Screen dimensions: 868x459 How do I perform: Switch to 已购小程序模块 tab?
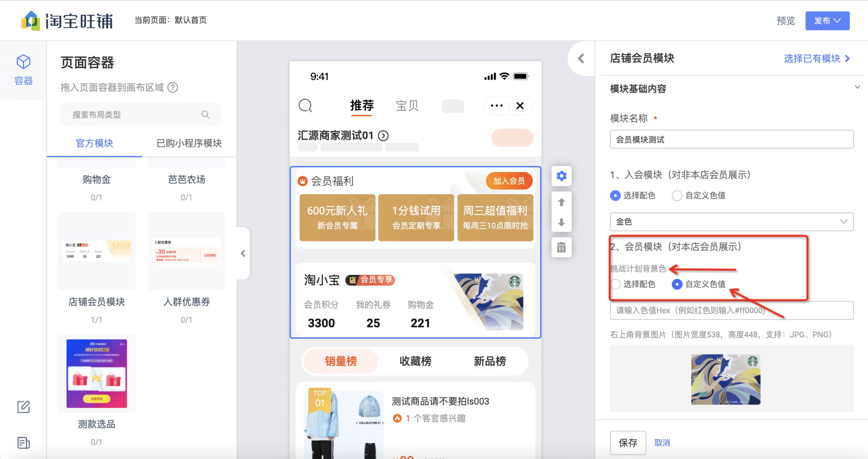coord(189,143)
